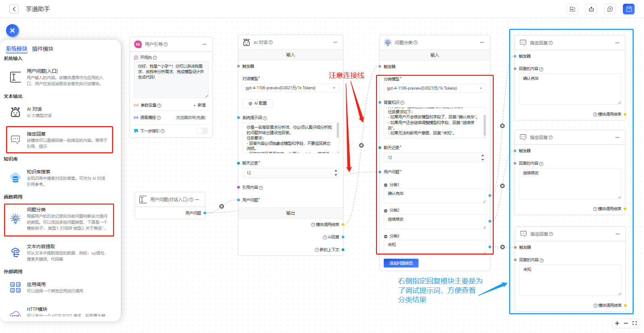Switch to 插件模块 tab
Image resolution: width=644 pixels, height=333 pixels.
pyautogui.click(x=43, y=49)
